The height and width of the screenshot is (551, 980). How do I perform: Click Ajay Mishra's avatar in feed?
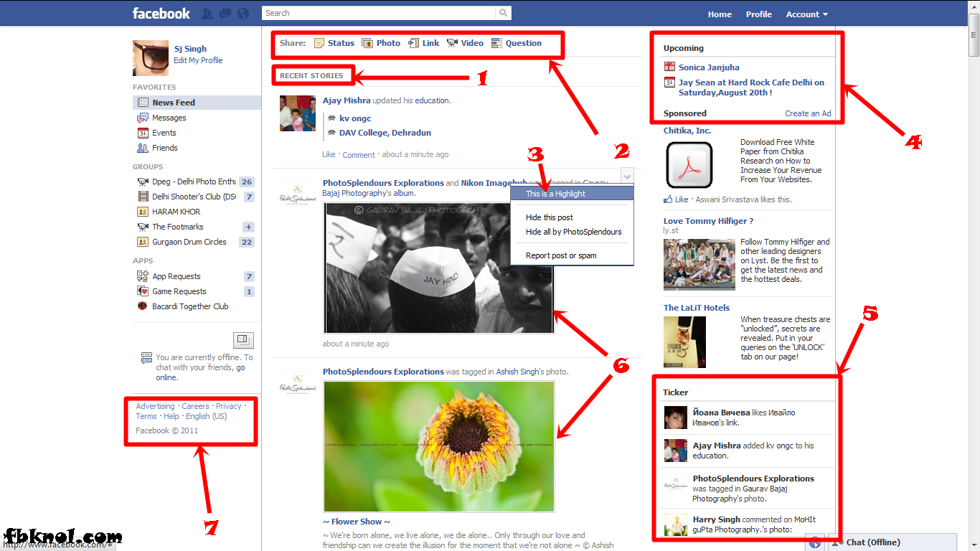coord(298,113)
